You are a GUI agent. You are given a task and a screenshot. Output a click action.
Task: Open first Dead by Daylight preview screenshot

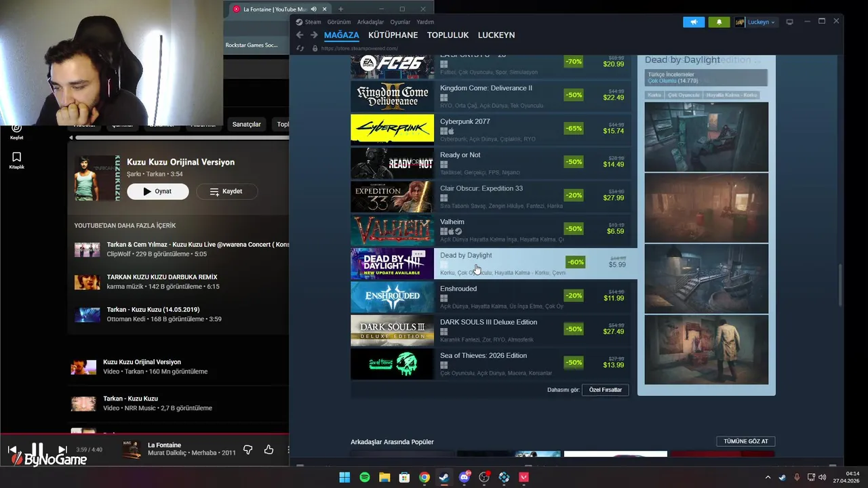pos(706,137)
